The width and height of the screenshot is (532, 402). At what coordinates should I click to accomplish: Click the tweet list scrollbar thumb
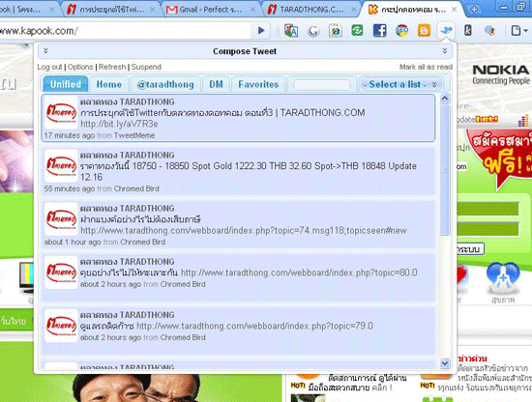[x=445, y=169]
